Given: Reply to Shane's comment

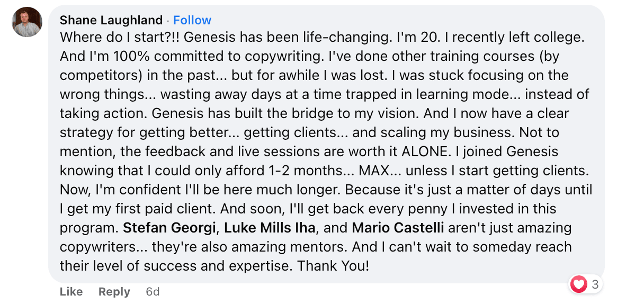Looking at the screenshot, I should (x=114, y=292).
